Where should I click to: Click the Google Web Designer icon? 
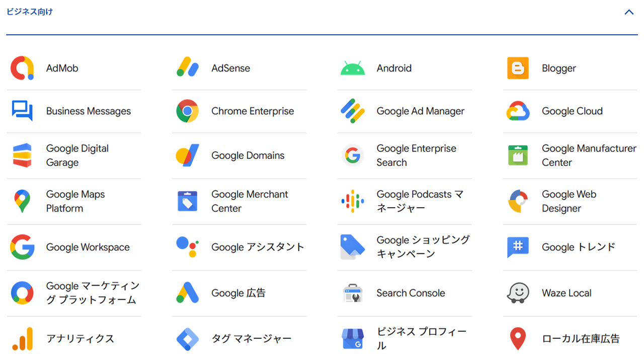point(518,201)
